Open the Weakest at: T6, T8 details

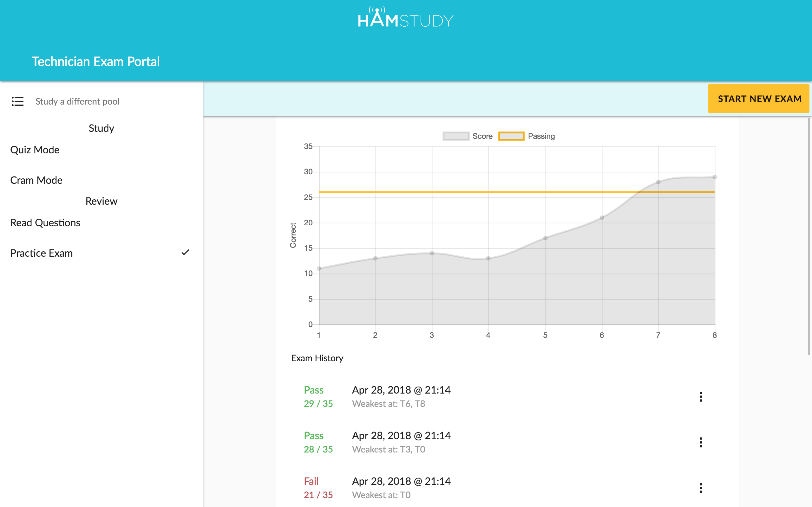coord(389,404)
